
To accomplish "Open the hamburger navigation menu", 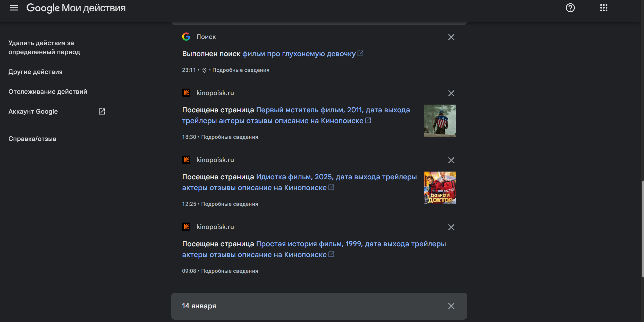I will (x=14, y=8).
